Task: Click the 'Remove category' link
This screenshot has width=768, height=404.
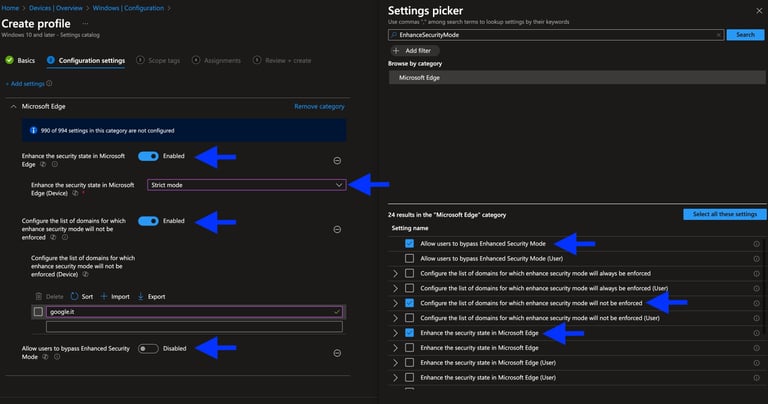Action: click(x=319, y=106)
